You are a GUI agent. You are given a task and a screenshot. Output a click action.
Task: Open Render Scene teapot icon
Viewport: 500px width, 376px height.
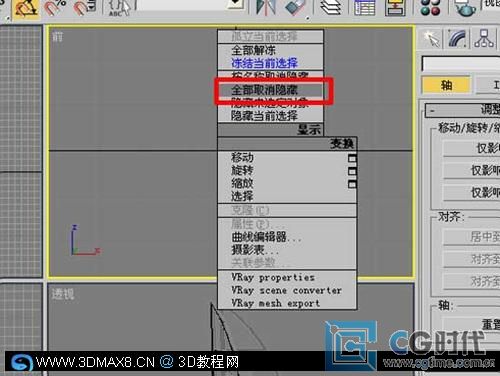(465, 8)
